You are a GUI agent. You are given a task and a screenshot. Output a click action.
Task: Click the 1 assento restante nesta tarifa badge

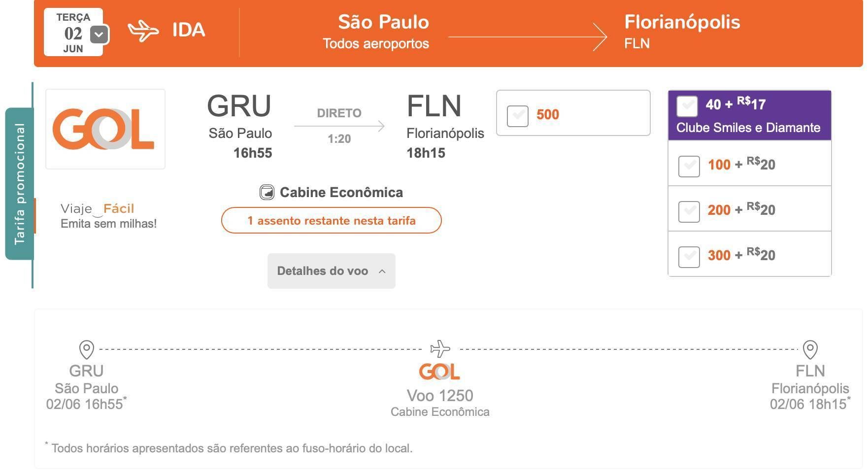332,220
